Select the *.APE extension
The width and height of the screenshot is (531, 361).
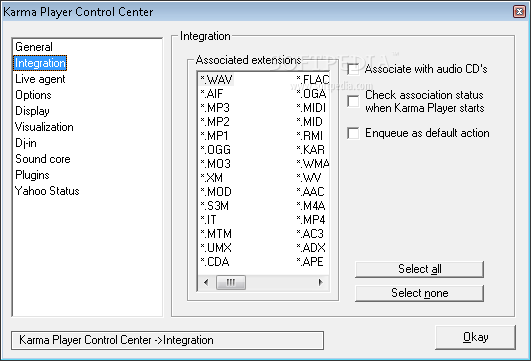[310, 262]
